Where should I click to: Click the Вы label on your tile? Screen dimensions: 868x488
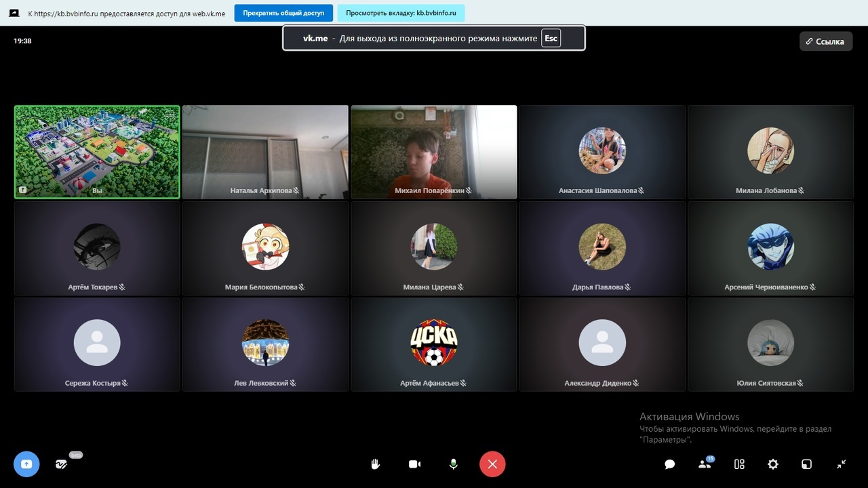click(x=97, y=191)
